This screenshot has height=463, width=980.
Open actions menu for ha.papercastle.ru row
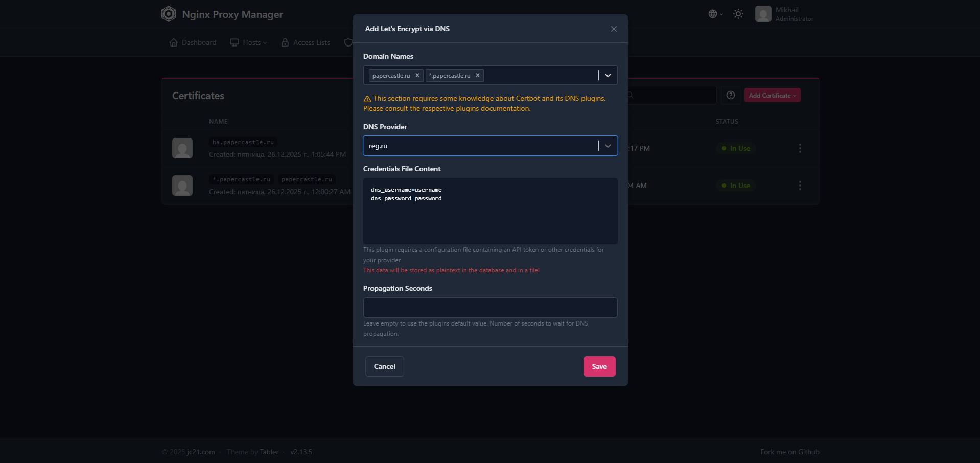point(800,148)
